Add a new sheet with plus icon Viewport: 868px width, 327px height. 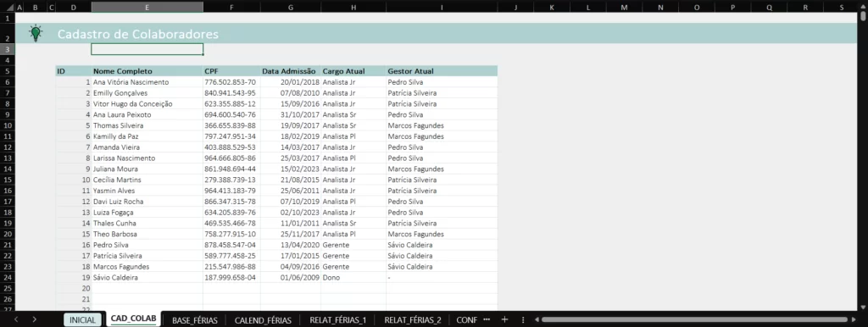[504, 319]
